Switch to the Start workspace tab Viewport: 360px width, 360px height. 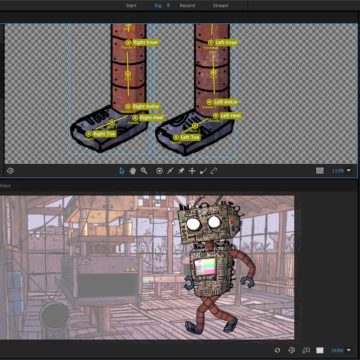(x=131, y=5)
